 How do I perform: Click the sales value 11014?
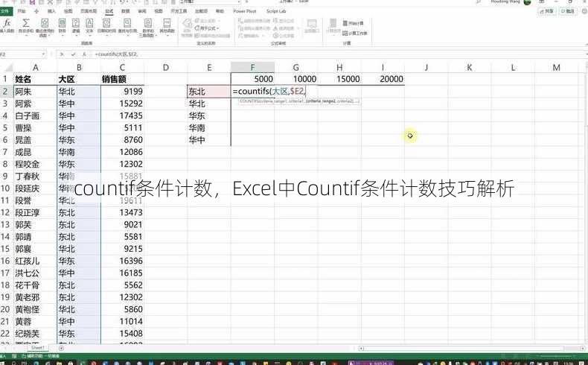(122, 321)
